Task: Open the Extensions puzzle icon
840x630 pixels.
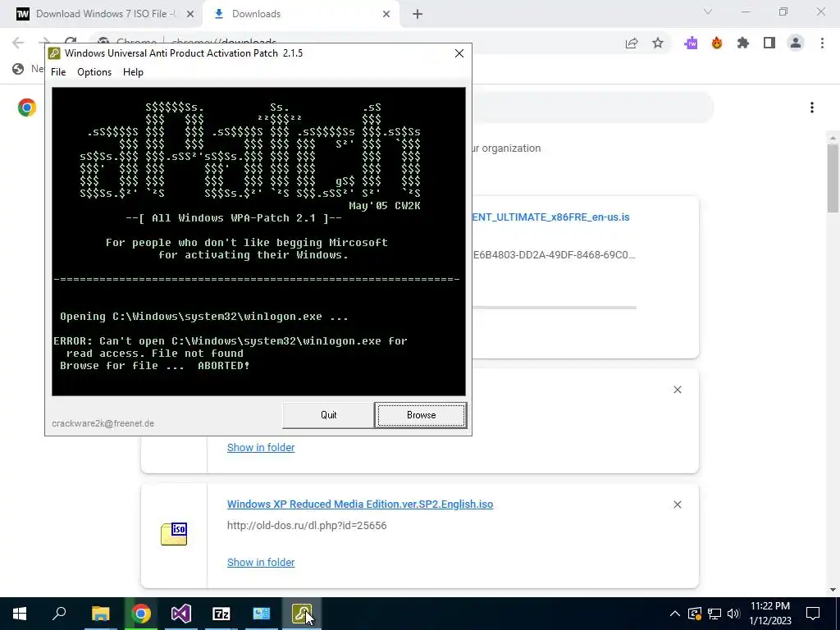Action: pyautogui.click(x=743, y=43)
